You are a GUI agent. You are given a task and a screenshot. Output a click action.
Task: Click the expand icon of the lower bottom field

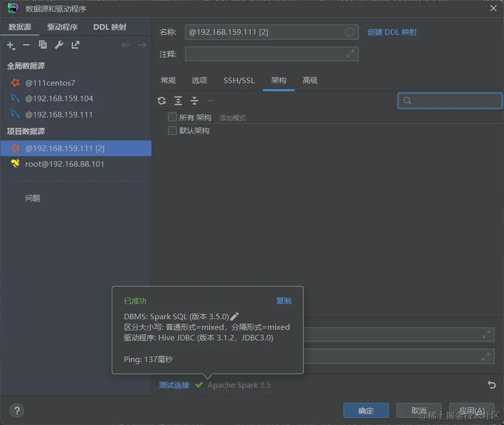click(486, 357)
